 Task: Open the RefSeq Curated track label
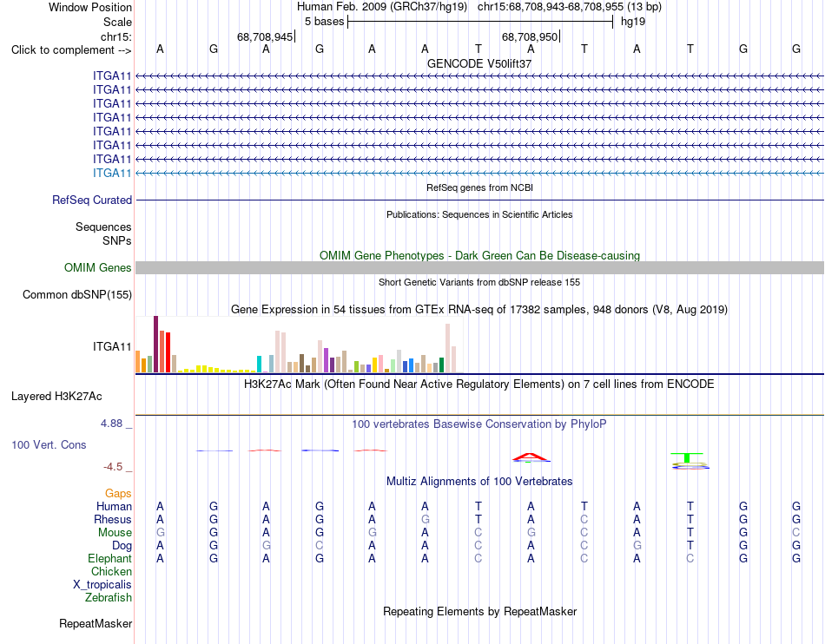tap(92, 200)
